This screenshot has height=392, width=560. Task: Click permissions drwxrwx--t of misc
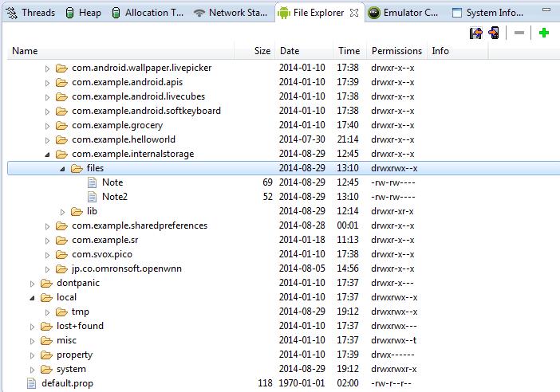(x=393, y=340)
